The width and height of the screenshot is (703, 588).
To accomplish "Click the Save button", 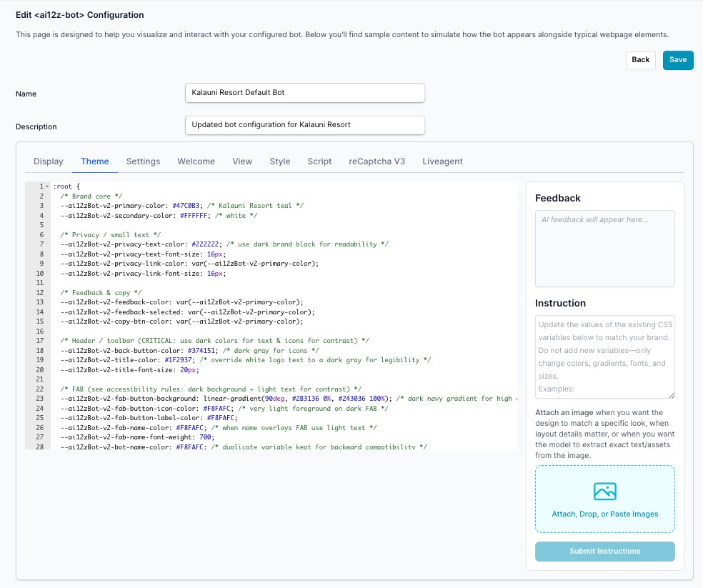I will click(x=677, y=60).
